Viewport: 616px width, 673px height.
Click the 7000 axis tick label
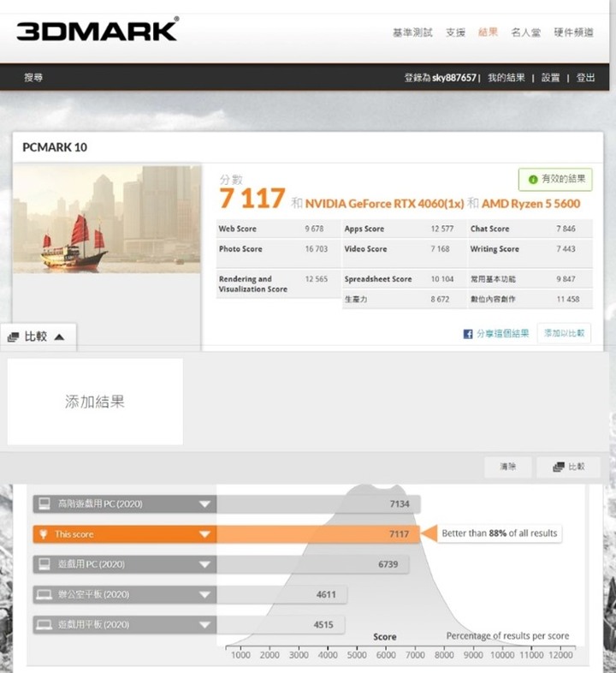point(415,655)
